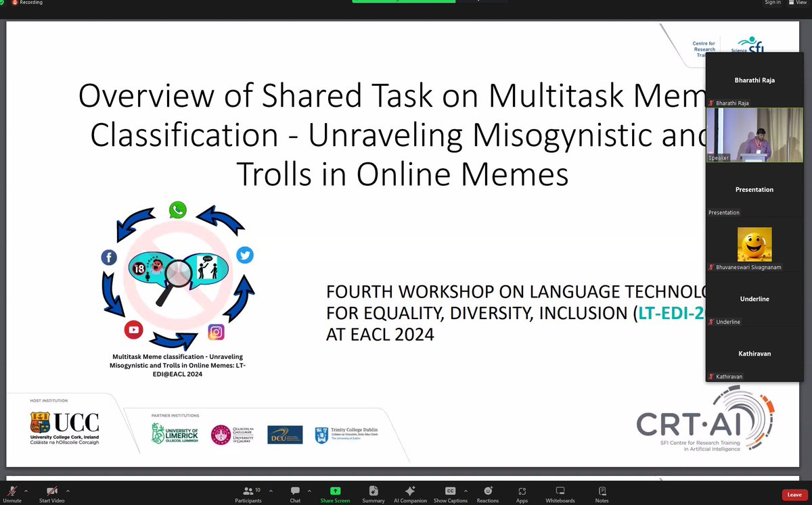Click the AI Companion icon

[x=409, y=494]
